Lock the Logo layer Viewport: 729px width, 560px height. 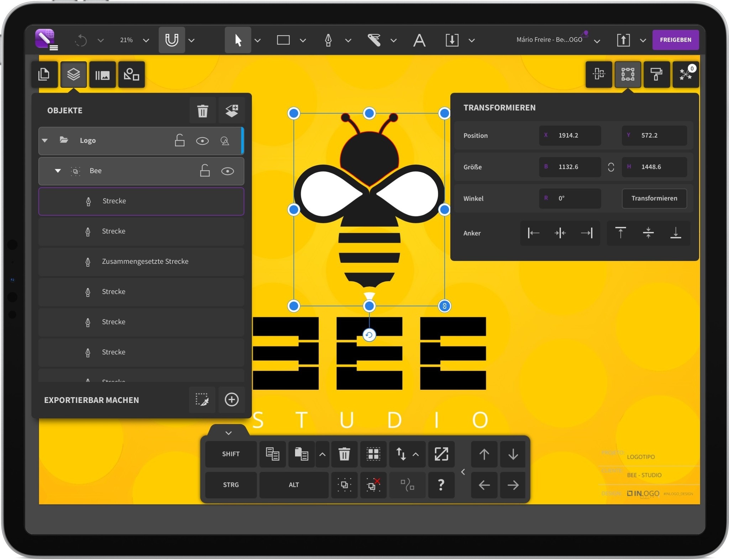pyautogui.click(x=180, y=140)
